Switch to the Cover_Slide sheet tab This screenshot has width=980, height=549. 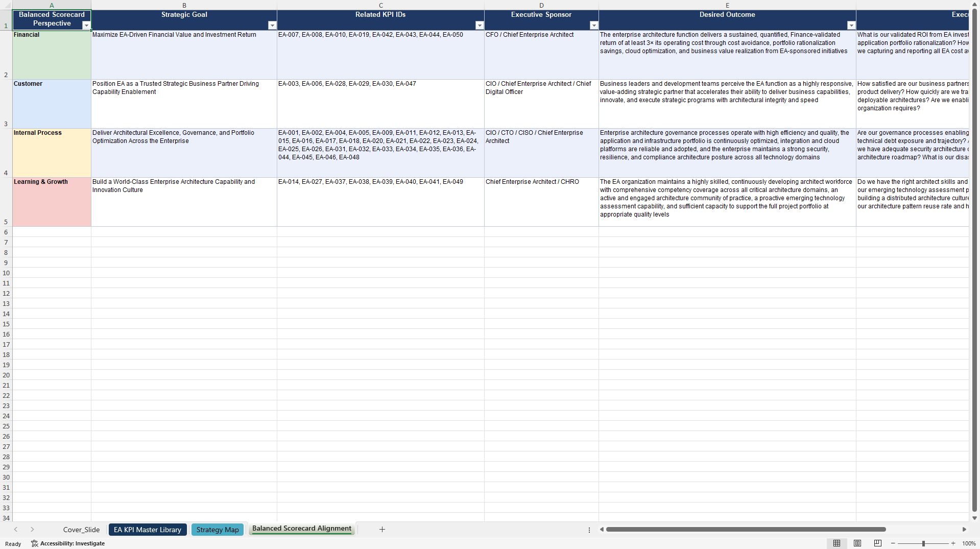81,530
